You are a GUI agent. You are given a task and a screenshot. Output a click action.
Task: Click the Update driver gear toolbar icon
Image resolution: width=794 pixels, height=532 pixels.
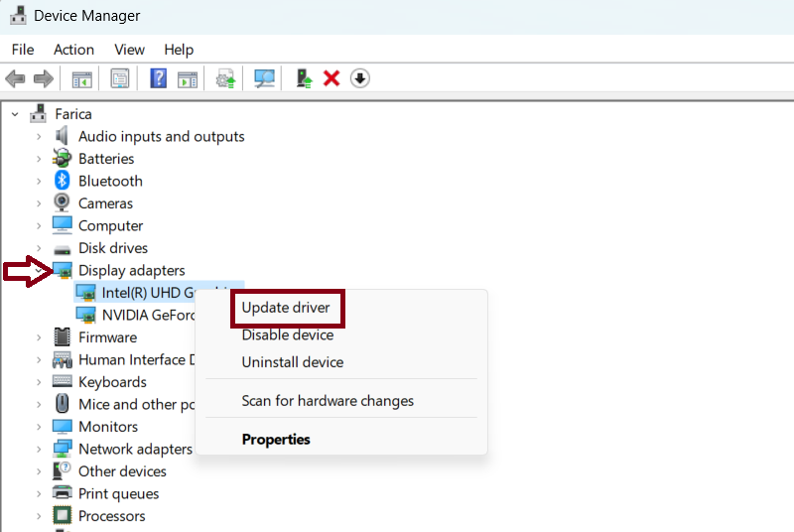pos(226,78)
